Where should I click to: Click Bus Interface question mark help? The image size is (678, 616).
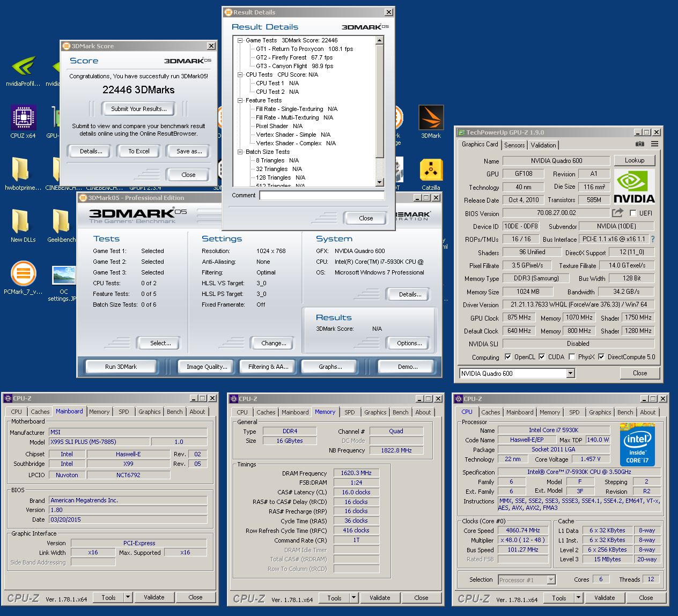653,239
